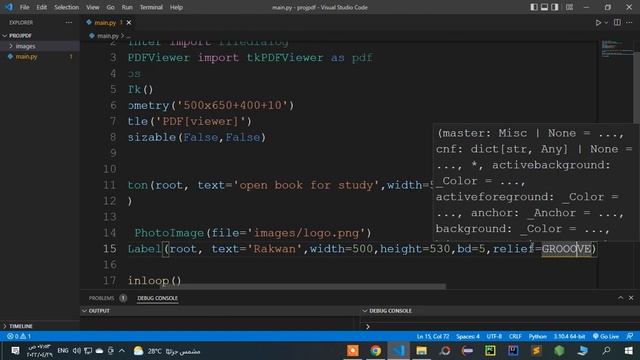640x360 pixels.
Task: Open Explorer views and more actions menu
Action: (69, 22)
